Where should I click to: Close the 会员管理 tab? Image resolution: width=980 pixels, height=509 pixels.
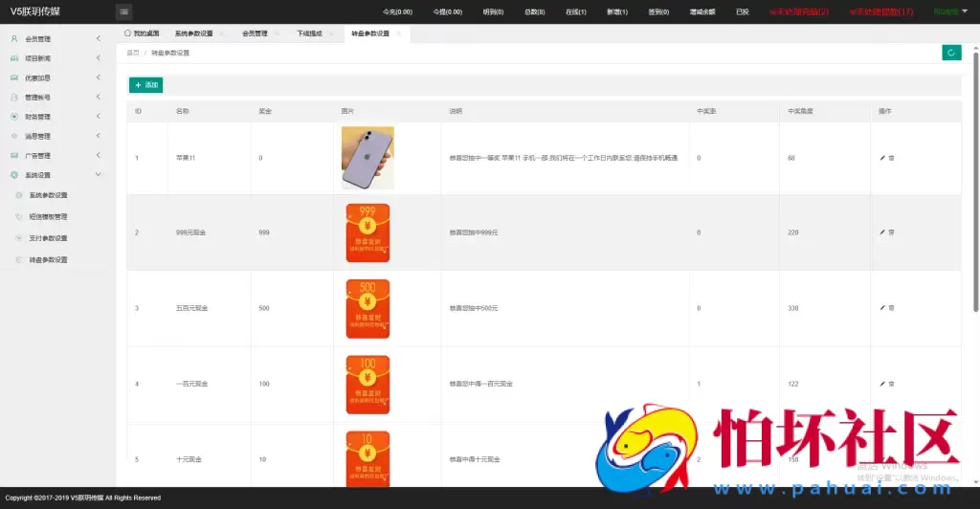pyautogui.click(x=277, y=33)
